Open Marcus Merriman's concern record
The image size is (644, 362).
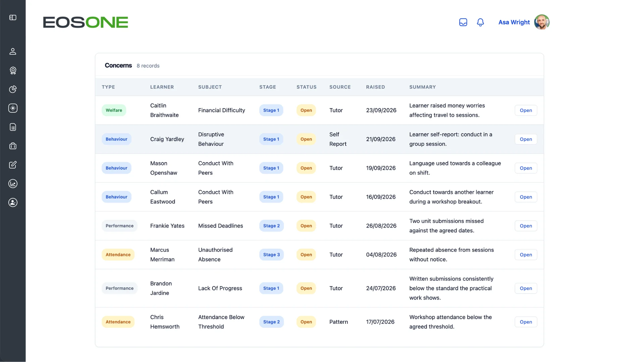pos(526,255)
